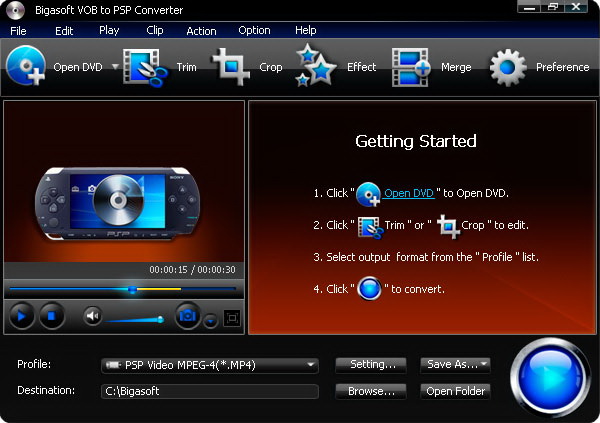The height and width of the screenshot is (423, 600).
Task: Click the Open DVD hyperlink in Getting Started
Action: click(409, 193)
